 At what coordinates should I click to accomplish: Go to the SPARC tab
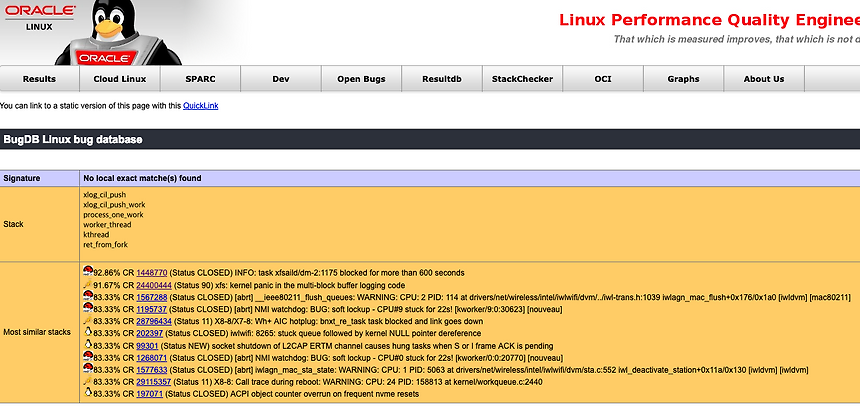click(x=200, y=78)
